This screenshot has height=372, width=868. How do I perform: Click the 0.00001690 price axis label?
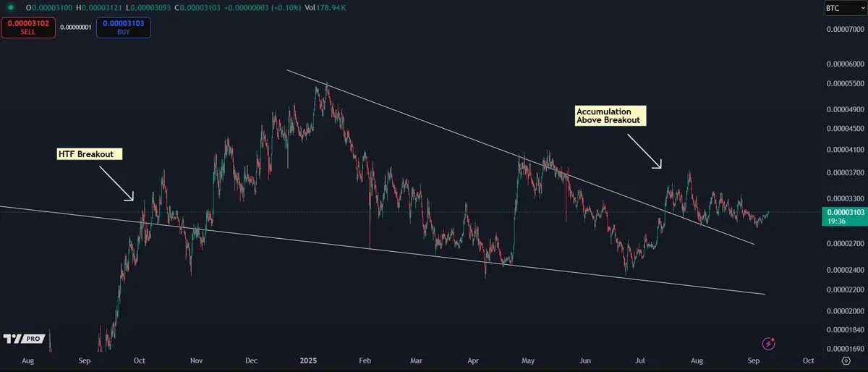coord(846,347)
